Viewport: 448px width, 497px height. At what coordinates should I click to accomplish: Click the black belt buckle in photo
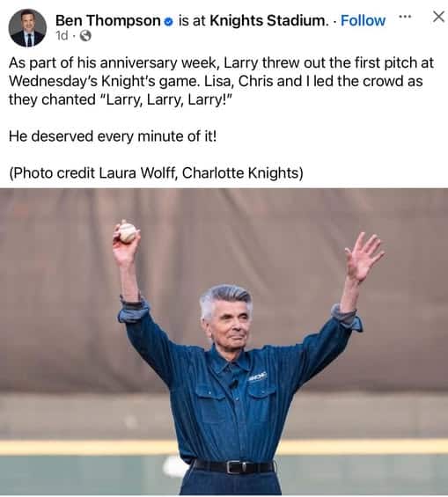point(236,467)
